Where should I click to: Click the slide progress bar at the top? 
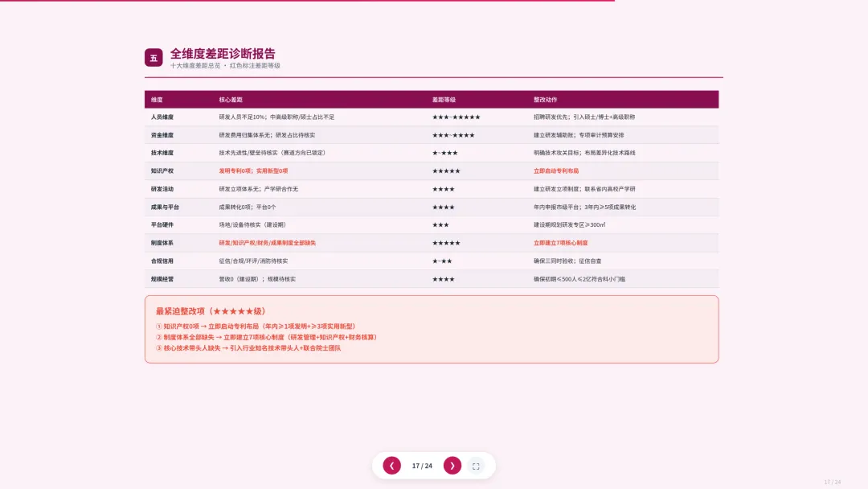point(307,1)
